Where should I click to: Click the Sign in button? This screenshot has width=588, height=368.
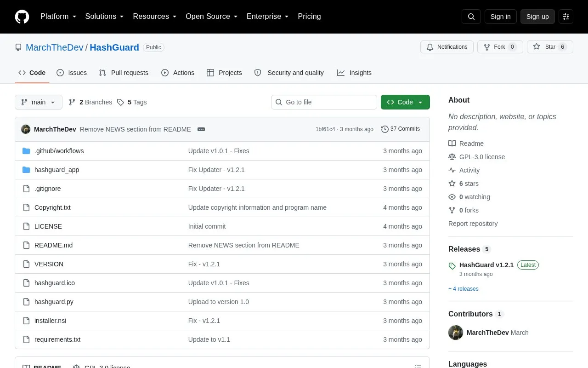point(500,17)
